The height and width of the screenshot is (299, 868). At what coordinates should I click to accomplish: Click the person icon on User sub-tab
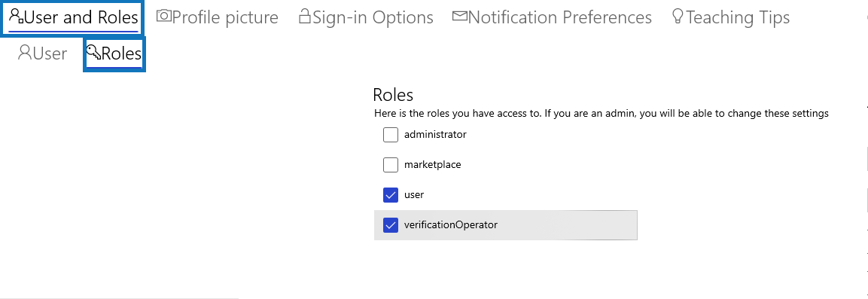click(25, 53)
